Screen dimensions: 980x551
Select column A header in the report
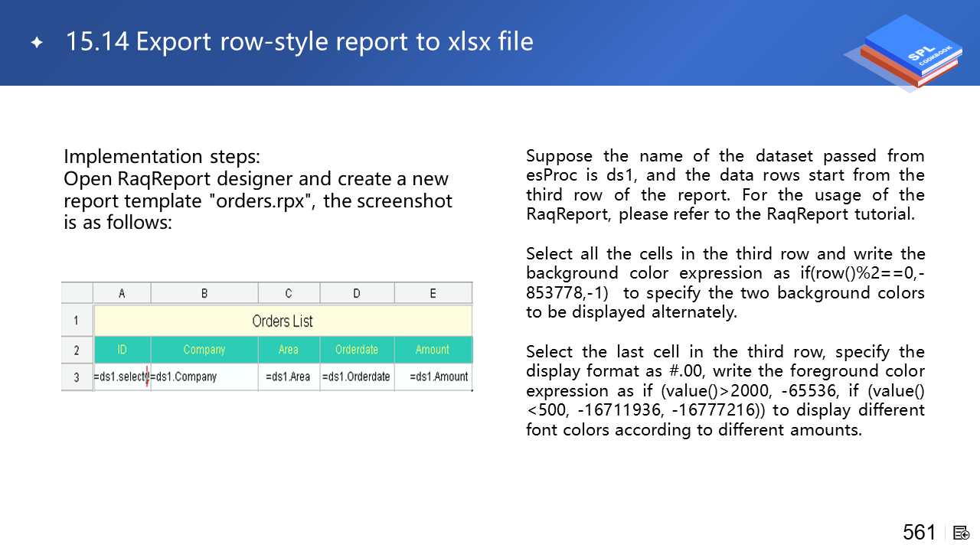(x=122, y=293)
